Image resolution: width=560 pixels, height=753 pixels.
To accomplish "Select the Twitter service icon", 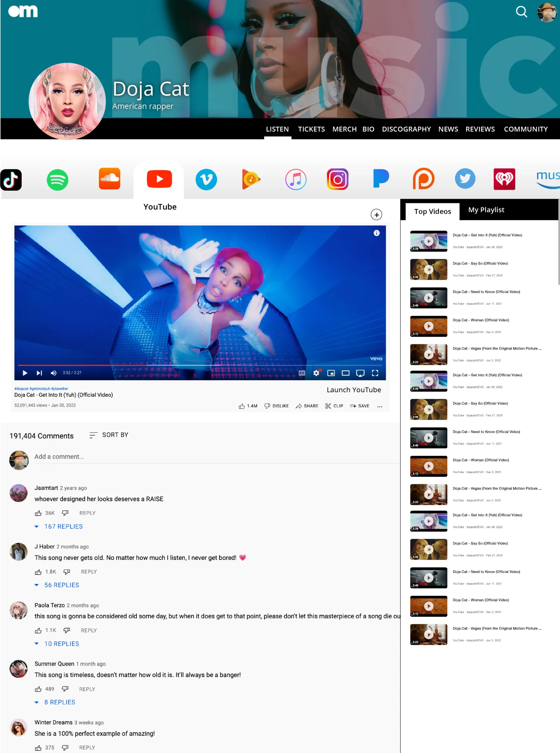I will pyautogui.click(x=465, y=178).
